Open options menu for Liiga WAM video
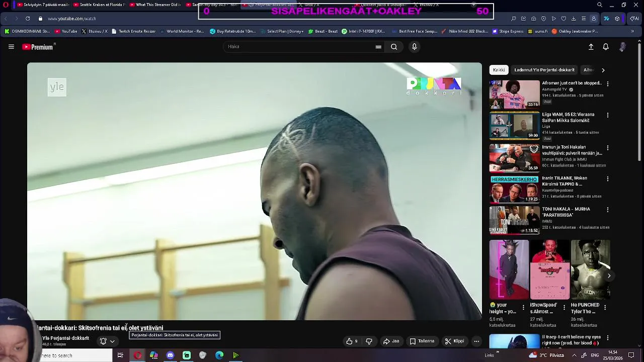644x362 pixels. [607, 115]
